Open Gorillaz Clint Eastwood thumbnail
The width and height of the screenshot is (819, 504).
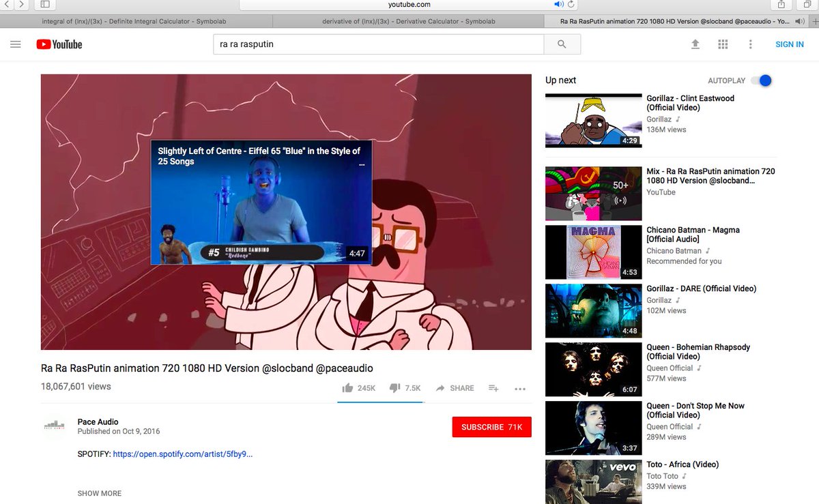[x=594, y=121]
